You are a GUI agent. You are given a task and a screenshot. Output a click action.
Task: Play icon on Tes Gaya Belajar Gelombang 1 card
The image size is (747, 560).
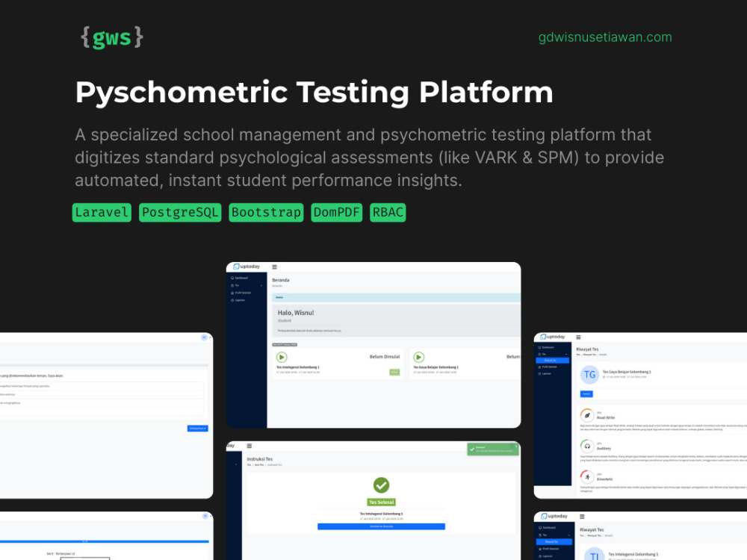click(419, 357)
